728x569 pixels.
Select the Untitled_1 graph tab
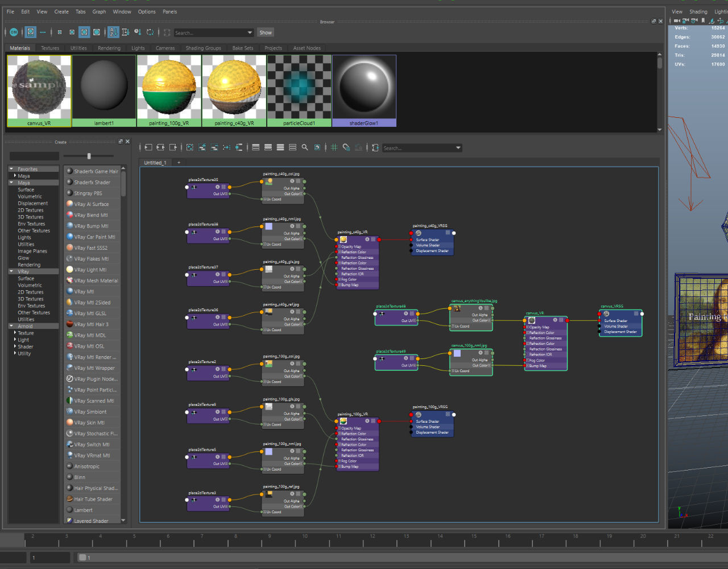click(155, 163)
